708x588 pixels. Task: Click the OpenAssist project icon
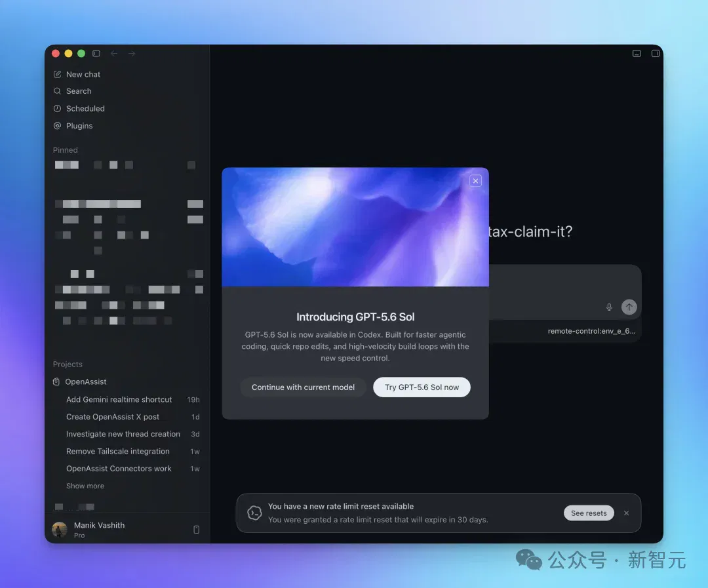click(x=56, y=382)
